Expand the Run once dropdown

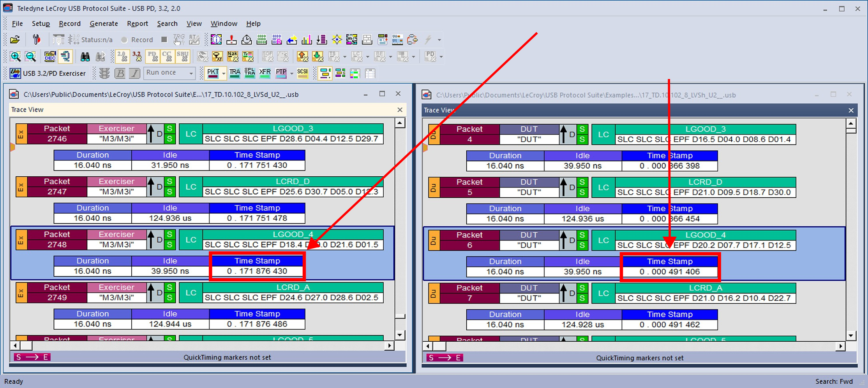click(191, 73)
